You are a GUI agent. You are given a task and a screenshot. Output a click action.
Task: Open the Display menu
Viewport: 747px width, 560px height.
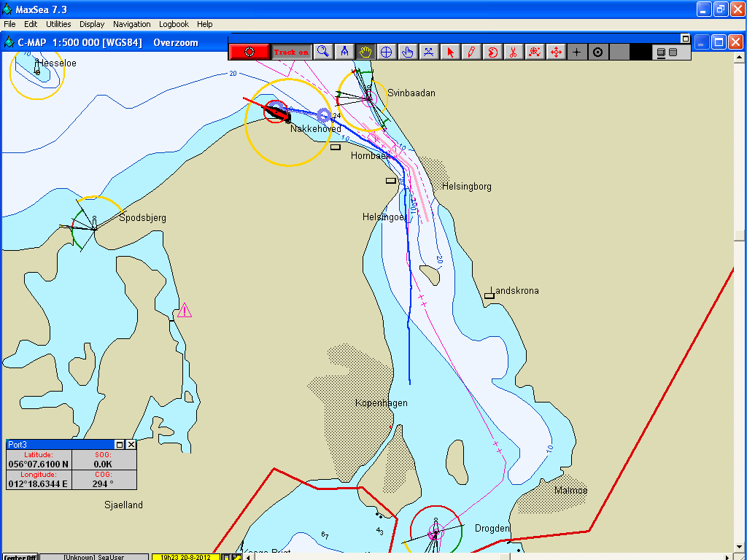92,24
